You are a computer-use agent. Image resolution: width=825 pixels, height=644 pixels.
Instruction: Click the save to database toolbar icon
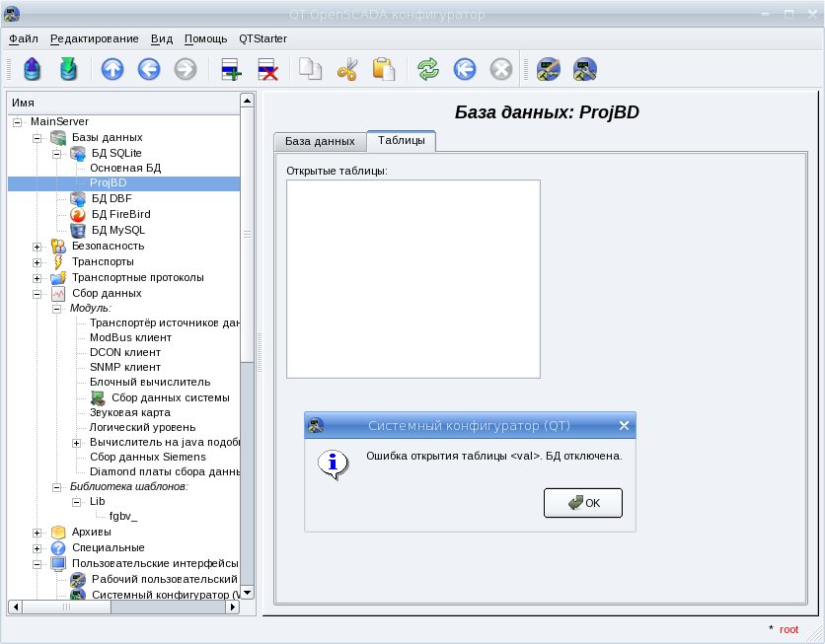pos(67,69)
